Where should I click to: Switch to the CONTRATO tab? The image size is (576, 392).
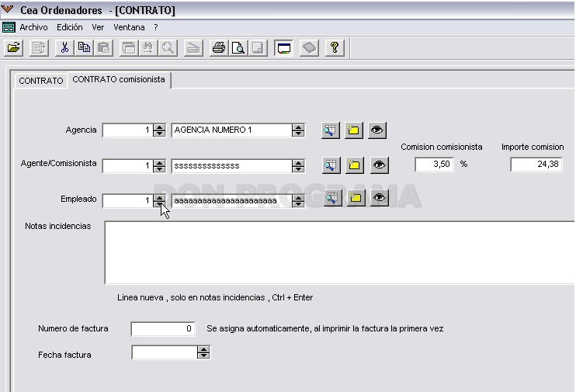(41, 81)
